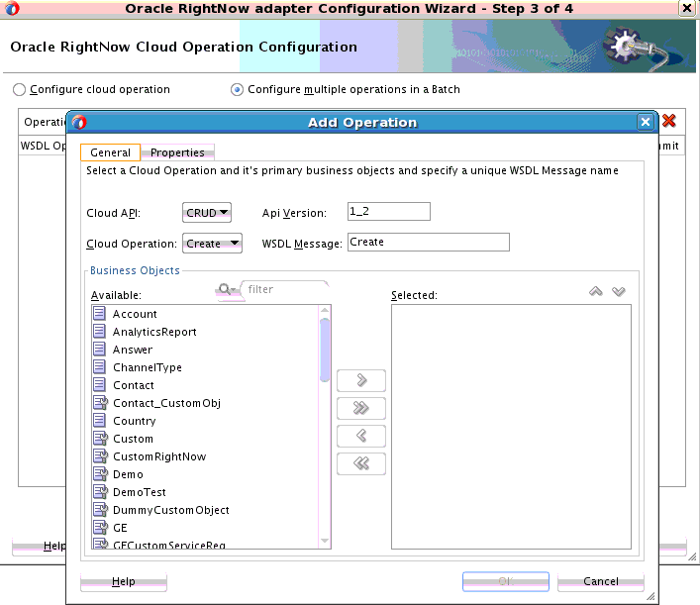
Task: Click the WSDL Message input field
Action: pyautogui.click(x=429, y=242)
